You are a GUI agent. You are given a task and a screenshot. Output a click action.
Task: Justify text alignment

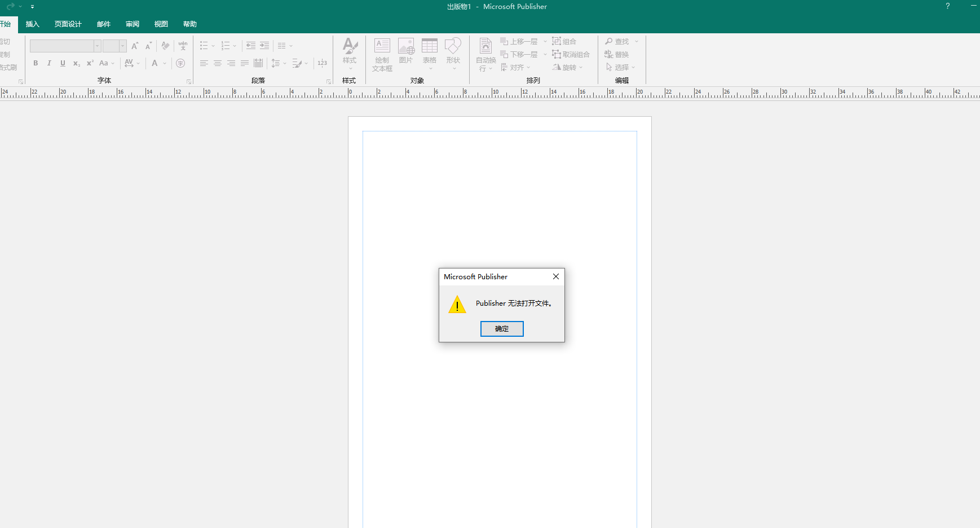tap(245, 63)
